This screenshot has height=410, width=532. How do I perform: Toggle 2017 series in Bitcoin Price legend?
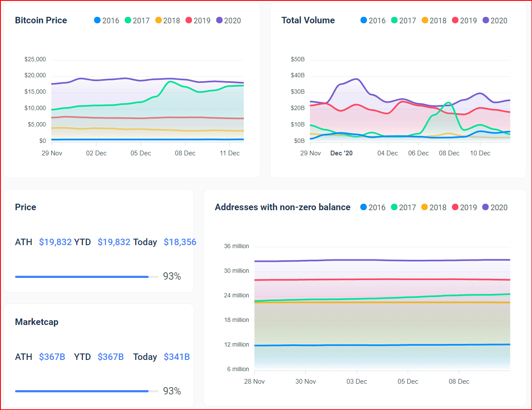(137, 20)
